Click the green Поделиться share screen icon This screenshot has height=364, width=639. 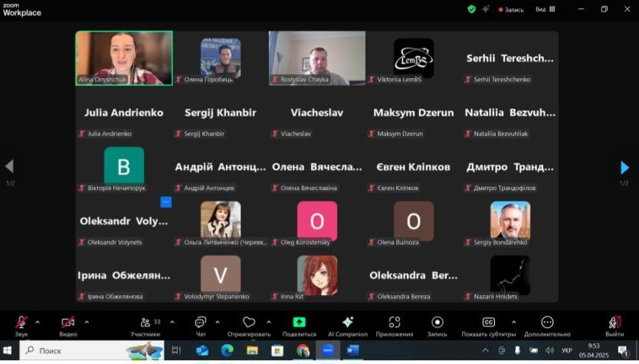tap(299, 323)
